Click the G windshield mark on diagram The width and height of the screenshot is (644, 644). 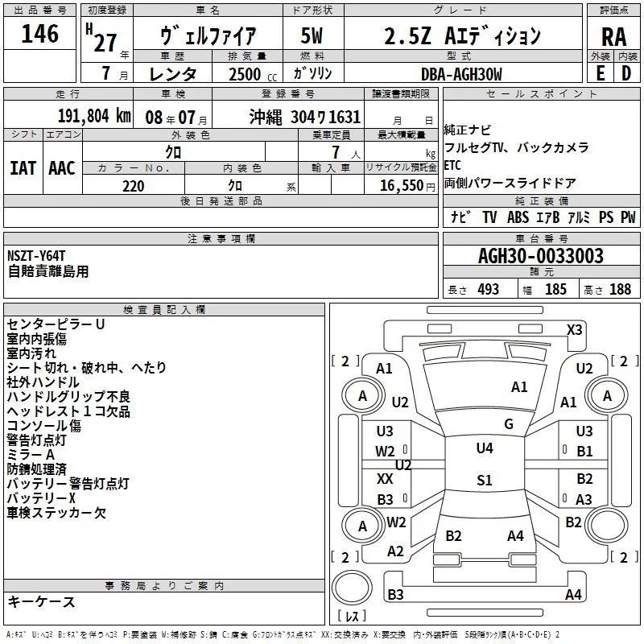[x=509, y=423]
